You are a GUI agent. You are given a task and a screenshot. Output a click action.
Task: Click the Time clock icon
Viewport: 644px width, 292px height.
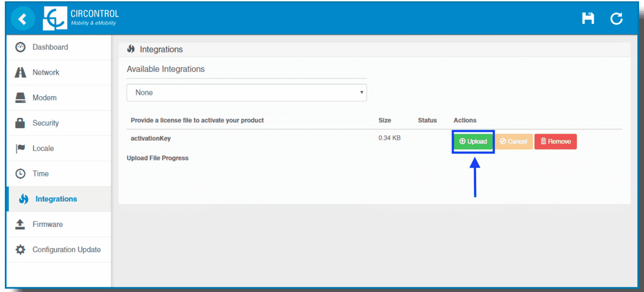20,174
